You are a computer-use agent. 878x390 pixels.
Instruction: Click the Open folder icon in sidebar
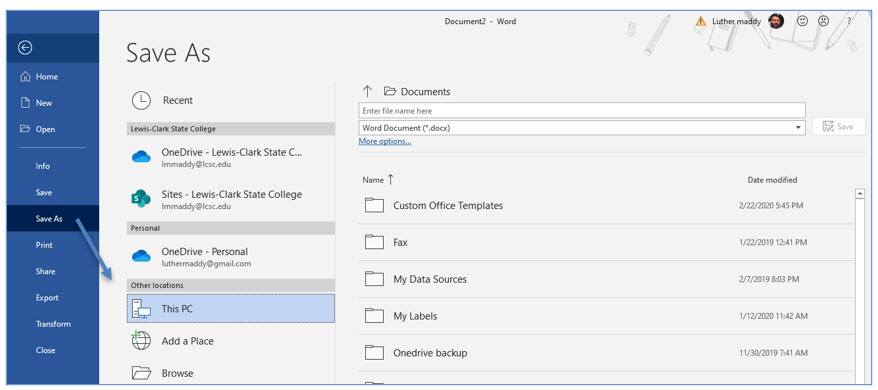coord(25,129)
